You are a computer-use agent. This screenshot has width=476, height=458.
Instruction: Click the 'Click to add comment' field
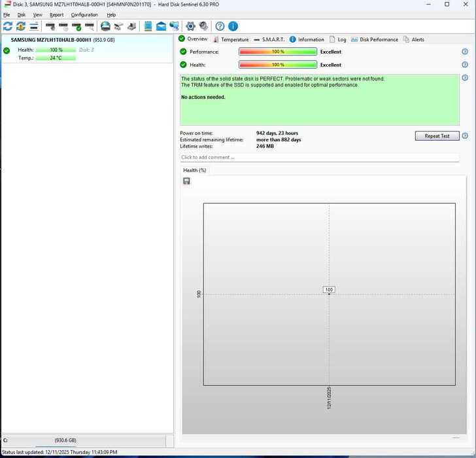(319, 157)
